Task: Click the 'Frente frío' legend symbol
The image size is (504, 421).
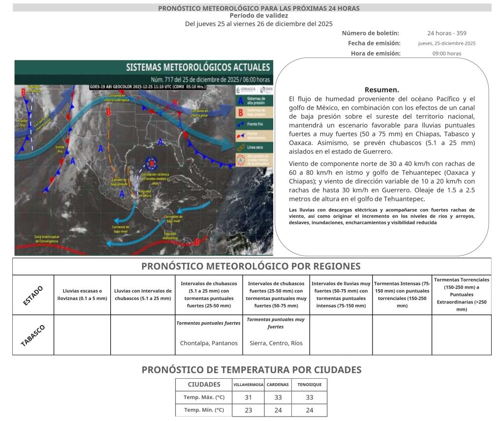Action: pos(241,124)
